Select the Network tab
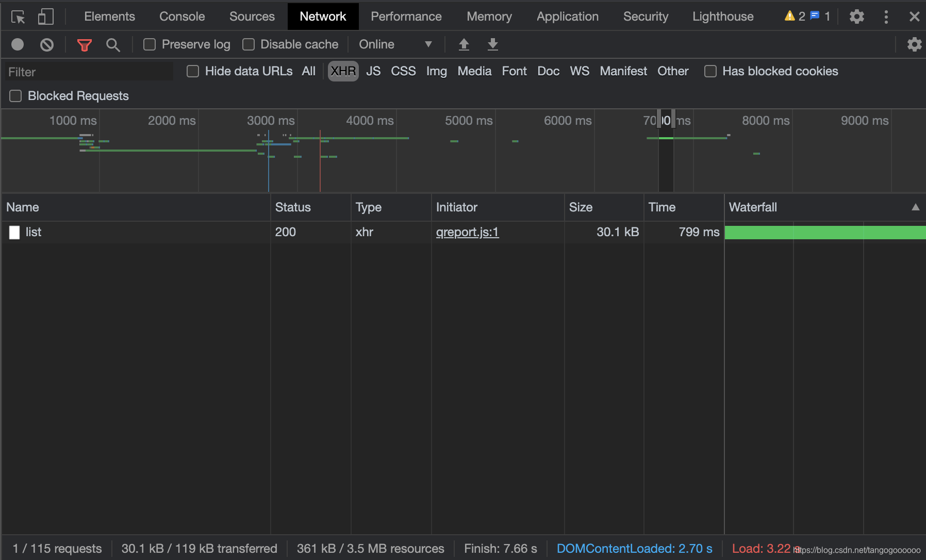 [x=323, y=17]
